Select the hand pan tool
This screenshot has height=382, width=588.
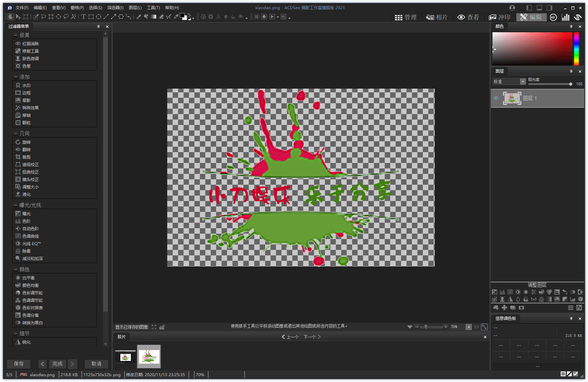11,17
